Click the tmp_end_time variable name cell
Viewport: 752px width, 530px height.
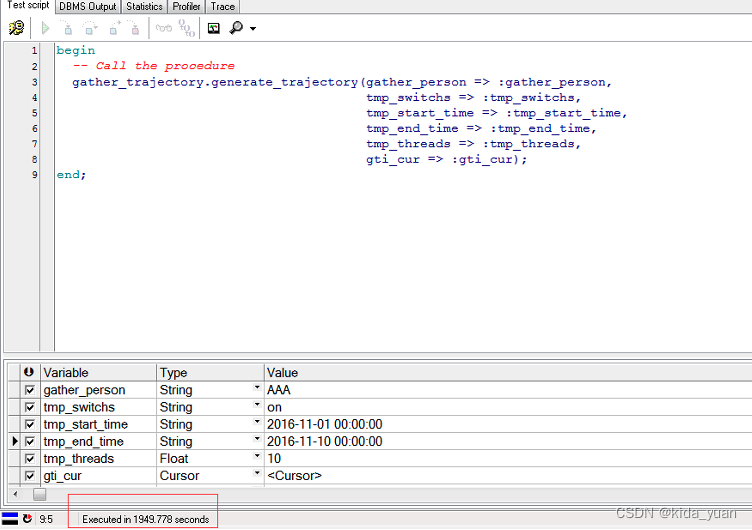click(98, 441)
